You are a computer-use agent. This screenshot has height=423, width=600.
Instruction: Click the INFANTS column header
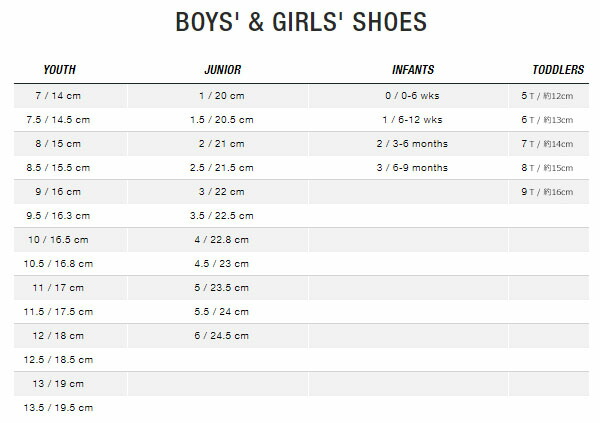(413, 70)
